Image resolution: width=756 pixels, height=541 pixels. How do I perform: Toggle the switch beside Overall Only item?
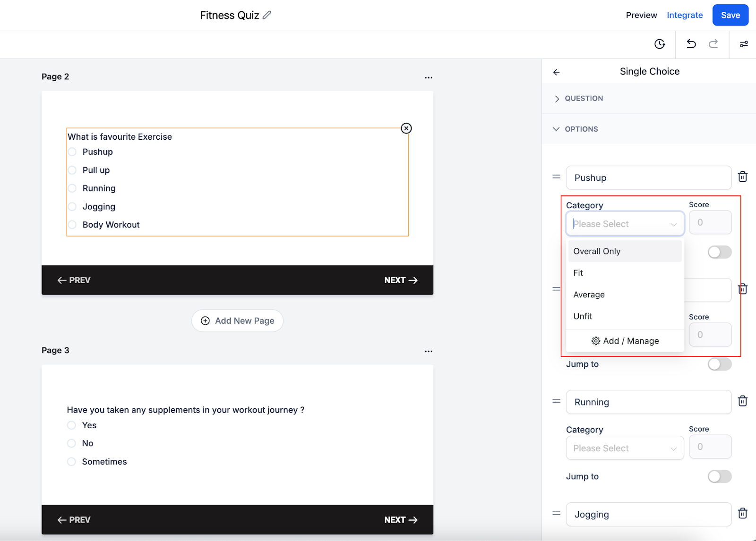(x=720, y=252)
